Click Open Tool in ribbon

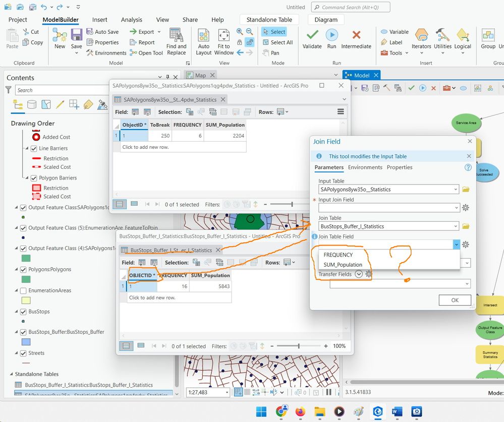146,53
